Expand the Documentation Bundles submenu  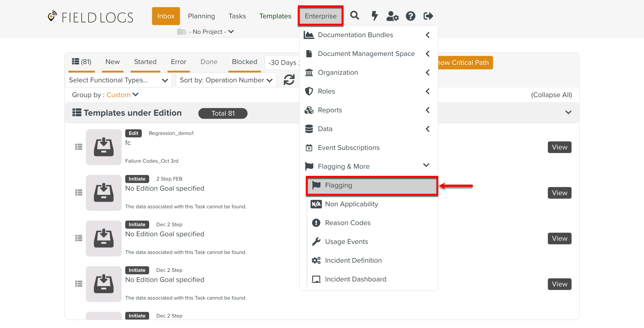click(x=355, y=35)
